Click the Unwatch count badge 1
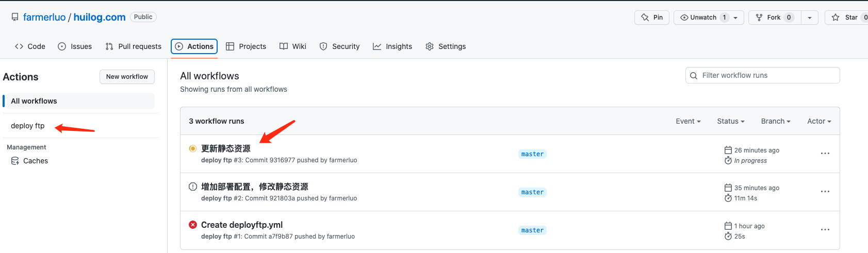Image resolution: width=868 pixels, height=253 pixels. (x=725, y=18)
